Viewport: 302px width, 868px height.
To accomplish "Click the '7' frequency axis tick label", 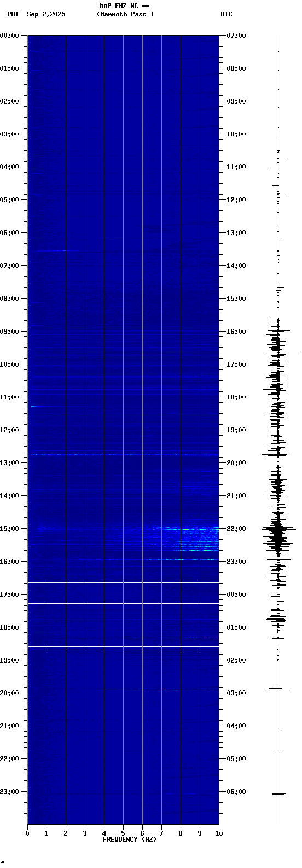I will pos(161,833).
